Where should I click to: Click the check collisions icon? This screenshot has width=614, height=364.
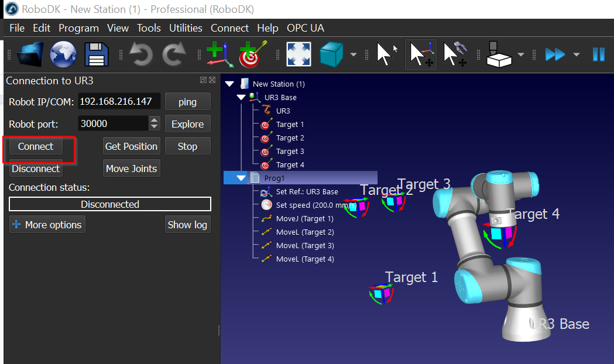[x=499, y=54]
